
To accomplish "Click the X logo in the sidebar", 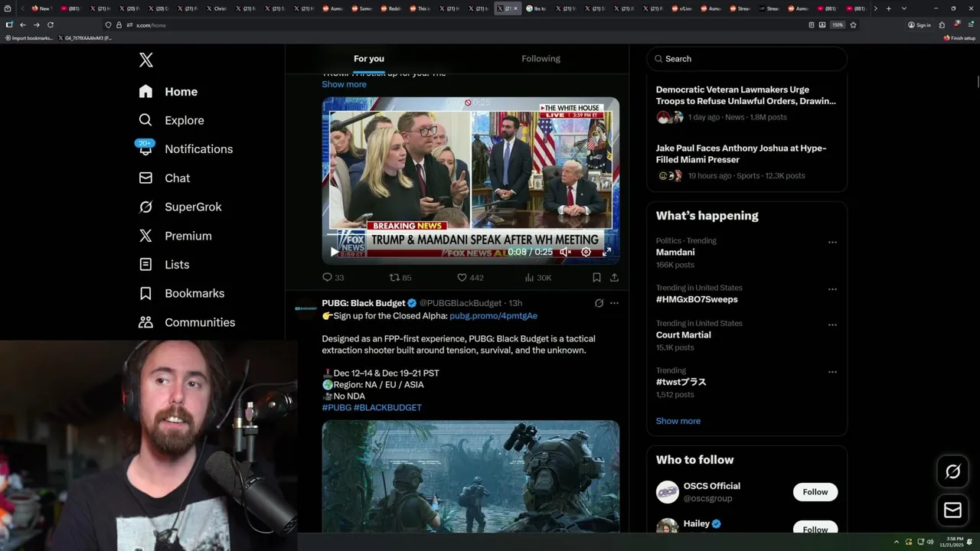I will pos(145,60).
